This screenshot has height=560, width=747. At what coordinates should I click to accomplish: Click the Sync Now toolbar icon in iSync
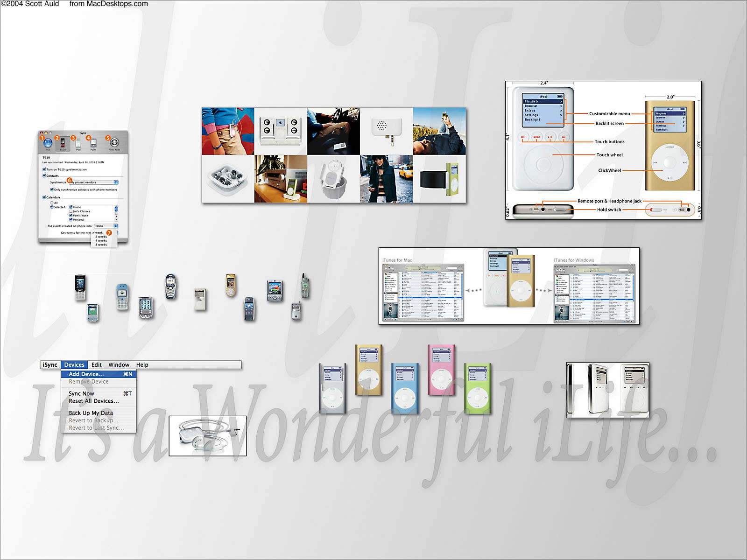(x=114, y=144)
